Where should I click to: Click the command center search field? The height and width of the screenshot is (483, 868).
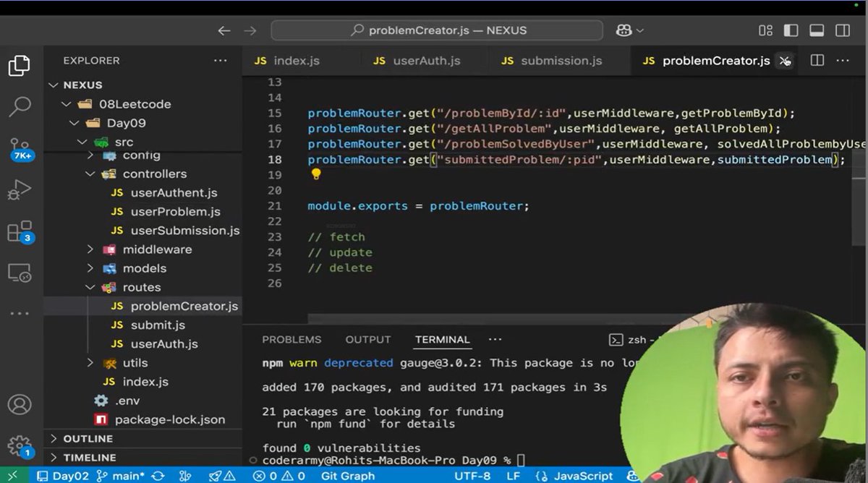[437, 30]
